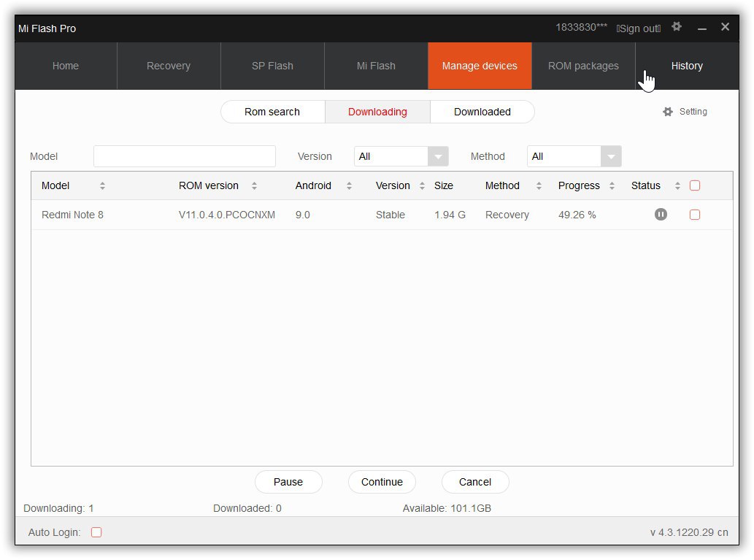Sort table by Android column arrows
Screen dimensions: 754x560
(349, 185)
